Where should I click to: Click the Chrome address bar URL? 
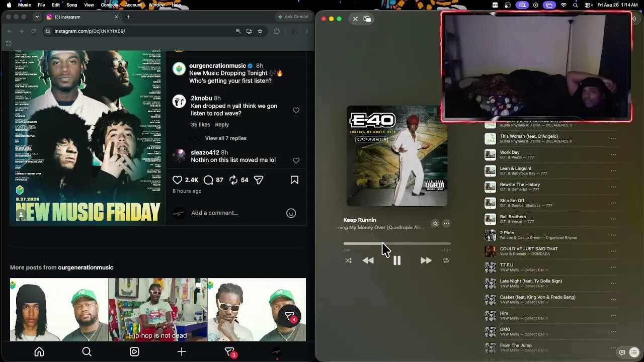pyautogui.click(x=90, y=31)
